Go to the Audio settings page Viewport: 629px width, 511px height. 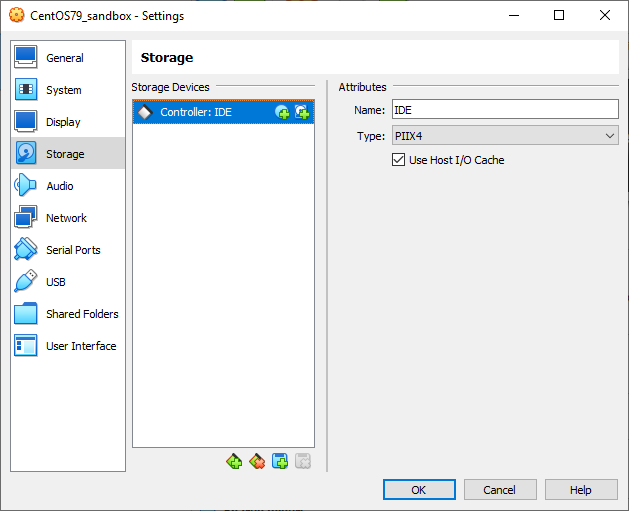pyautogui.click(x=60, y=186)
